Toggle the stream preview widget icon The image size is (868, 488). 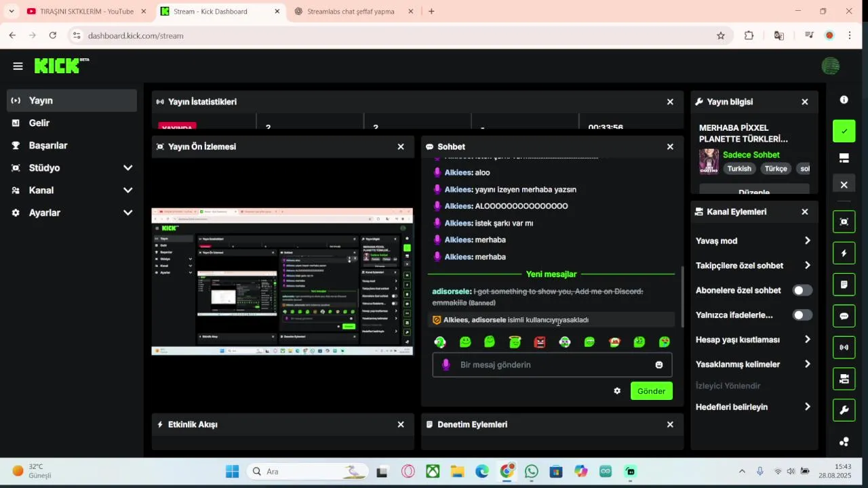tap(844, 222)
